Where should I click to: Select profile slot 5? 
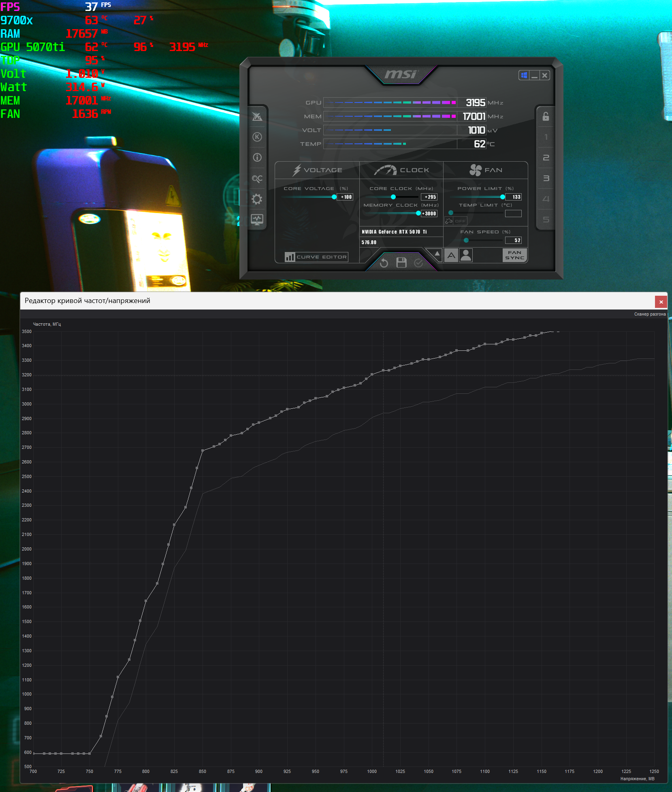coord(546,220)
